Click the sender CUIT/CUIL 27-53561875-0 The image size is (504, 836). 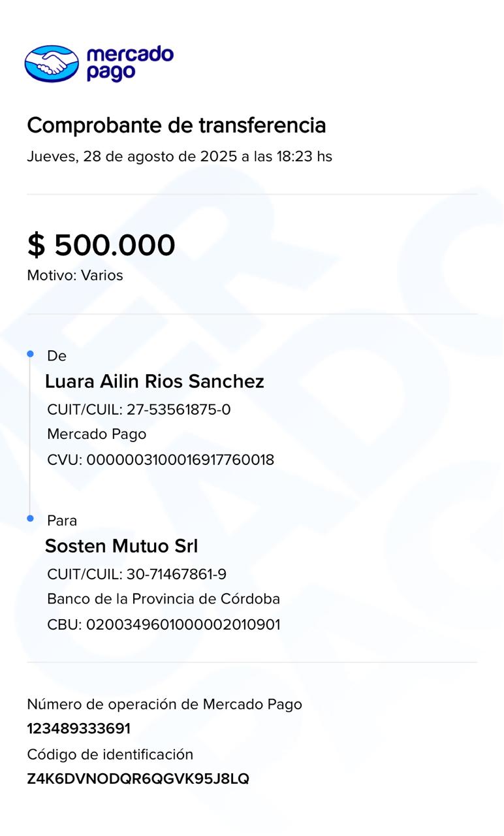139,410
